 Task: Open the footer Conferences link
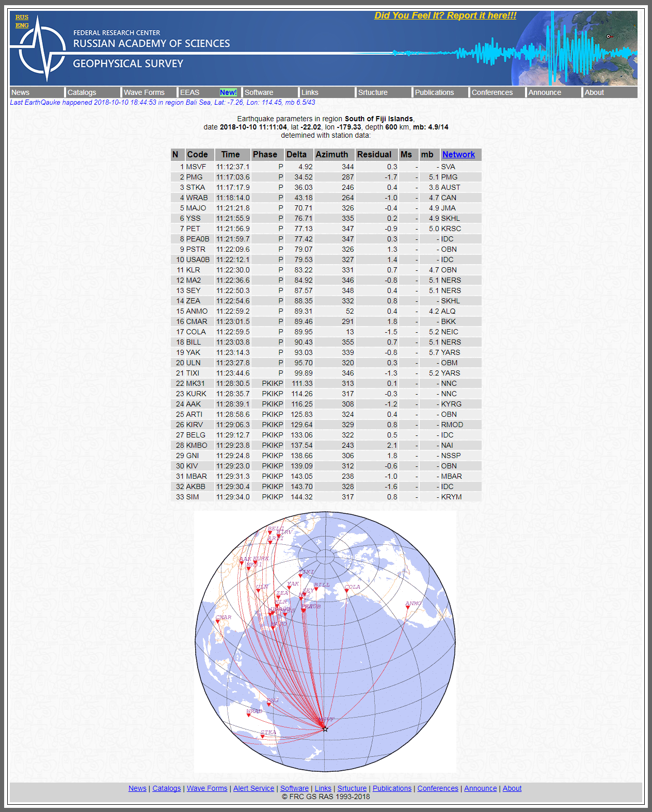pos(438,788)
